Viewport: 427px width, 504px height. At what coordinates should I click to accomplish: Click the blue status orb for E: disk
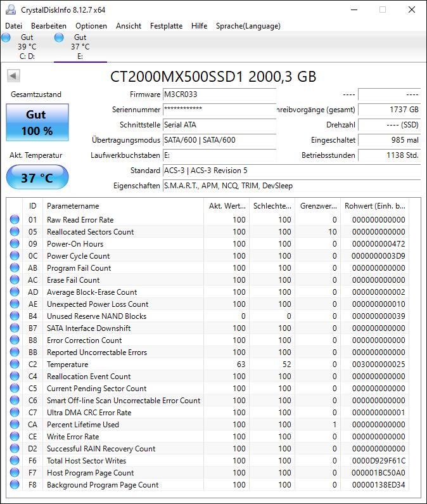tap(59, 37)
